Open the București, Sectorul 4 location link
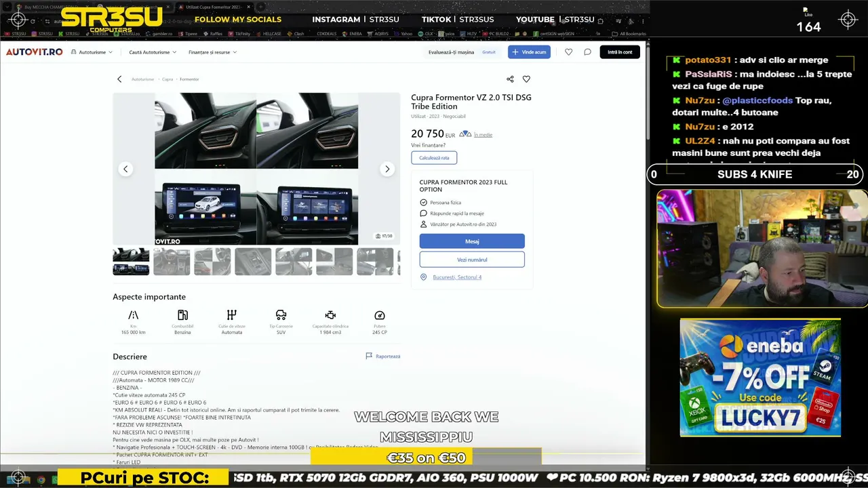This screenshot has width=868, height=488. click(x=457, y=277)
